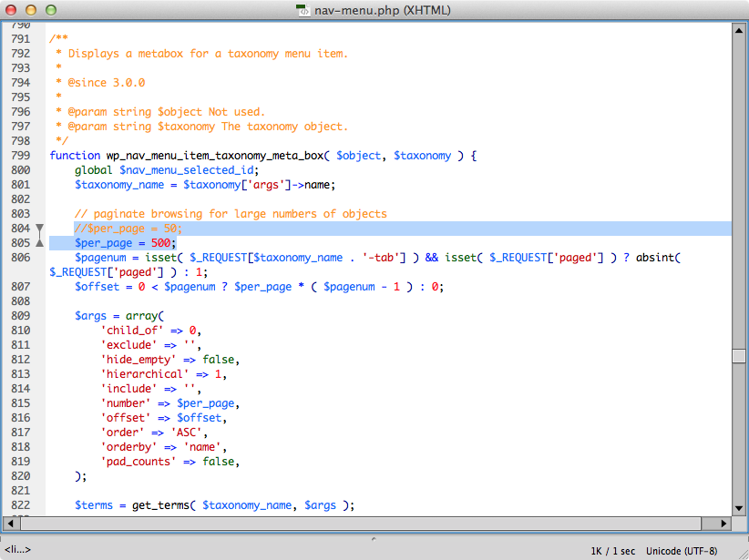The width and height of the screenshot is (749, 560).
Task: Close the nav-menu.php window
Action: click(x=11, y=9)
